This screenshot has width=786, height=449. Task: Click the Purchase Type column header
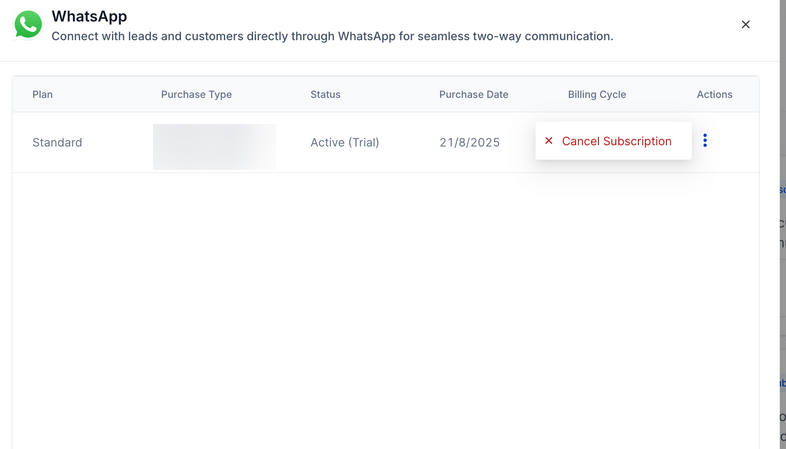click(196, 95)
